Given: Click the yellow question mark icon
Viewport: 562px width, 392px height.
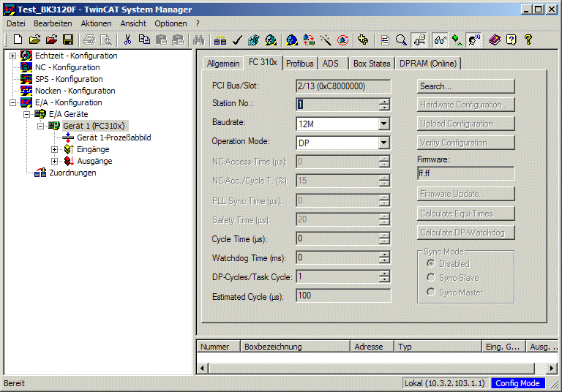Looking at the screenshot, I should tap(528, 39).
